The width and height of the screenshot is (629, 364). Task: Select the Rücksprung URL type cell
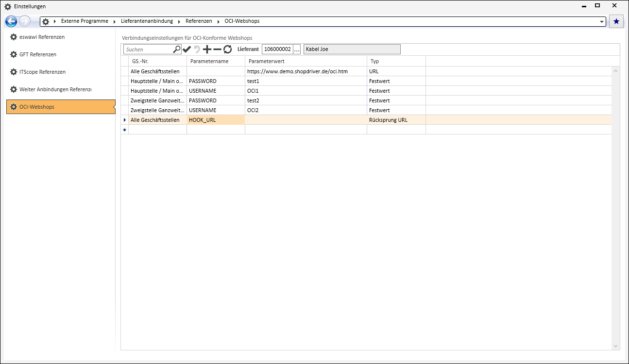[x=396, y=120]
